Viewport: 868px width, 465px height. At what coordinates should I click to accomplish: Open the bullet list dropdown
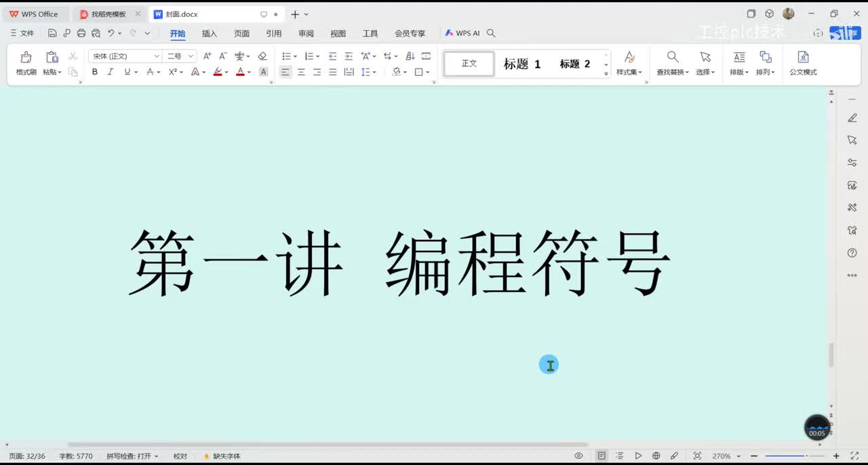pyautogui.click(x=296, y=56)
